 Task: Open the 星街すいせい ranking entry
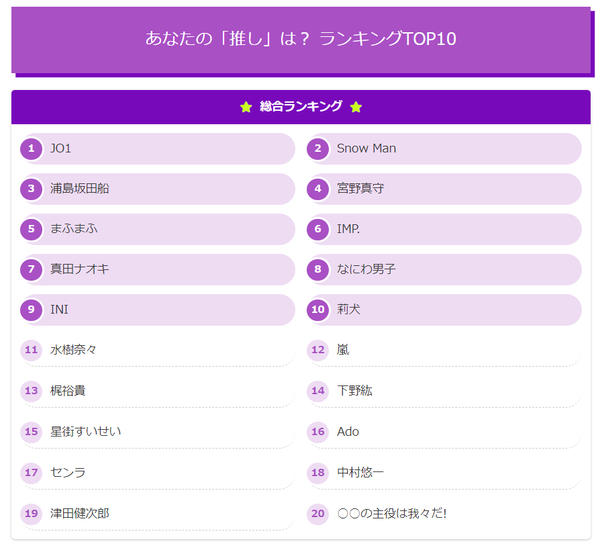(158, 432)
